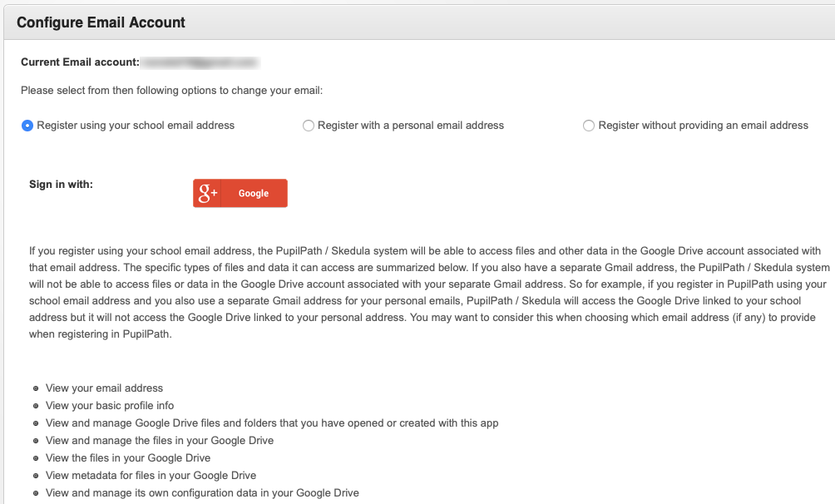Viewport: 835px width, 504px height.
Task: Click the 'Sign in with:' label
Action: [x=62, y=185]
